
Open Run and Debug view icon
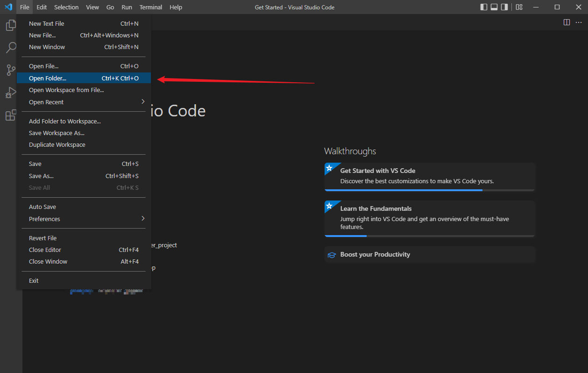11,93
